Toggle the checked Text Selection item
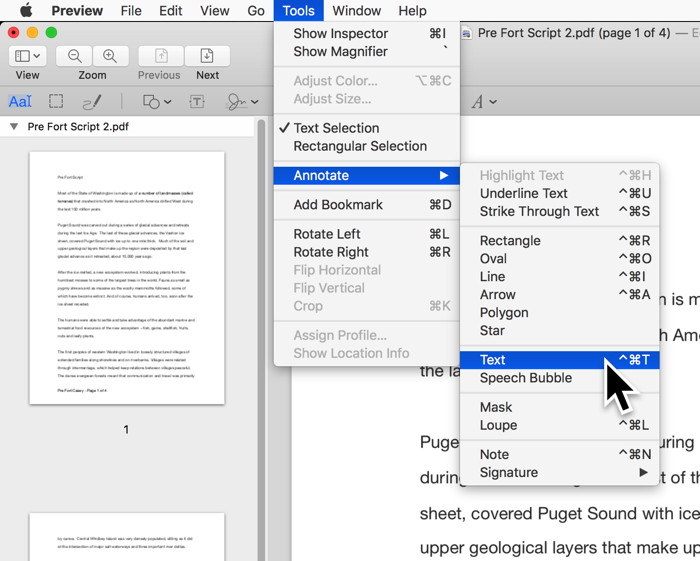The width and height of the screenshot is (700, 561). (367, 128)
